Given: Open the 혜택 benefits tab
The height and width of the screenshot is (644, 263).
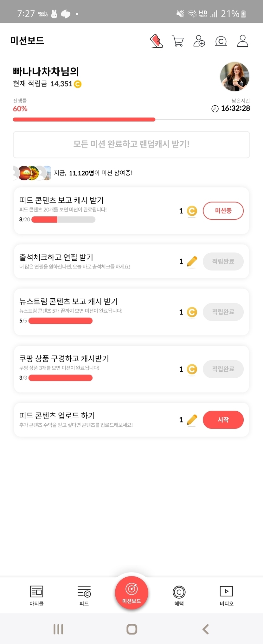Looking at the screenshot, I should (179, 595).
